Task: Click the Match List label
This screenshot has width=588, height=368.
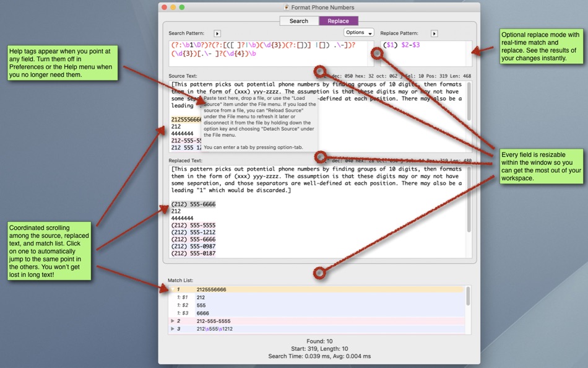Action: pos(180,280)
